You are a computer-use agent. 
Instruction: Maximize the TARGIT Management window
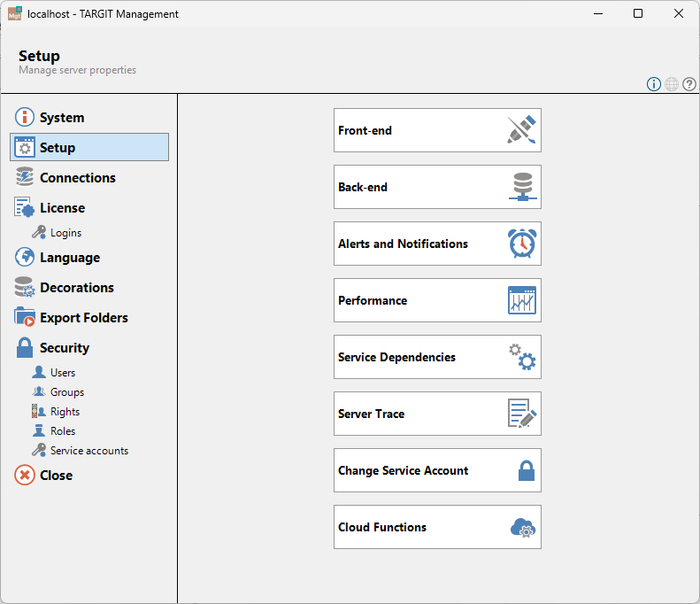[x=638, y=13]
